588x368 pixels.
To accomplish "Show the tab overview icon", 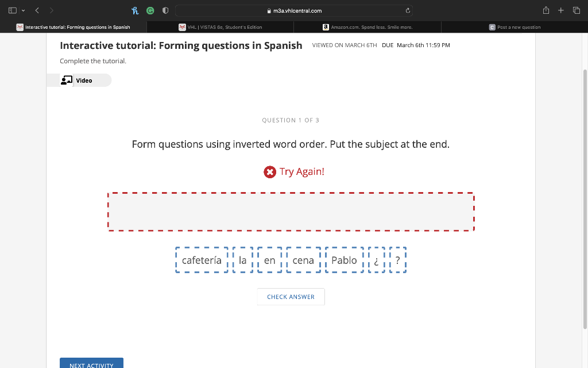I will pyautogui.click(x=577, y=10).
